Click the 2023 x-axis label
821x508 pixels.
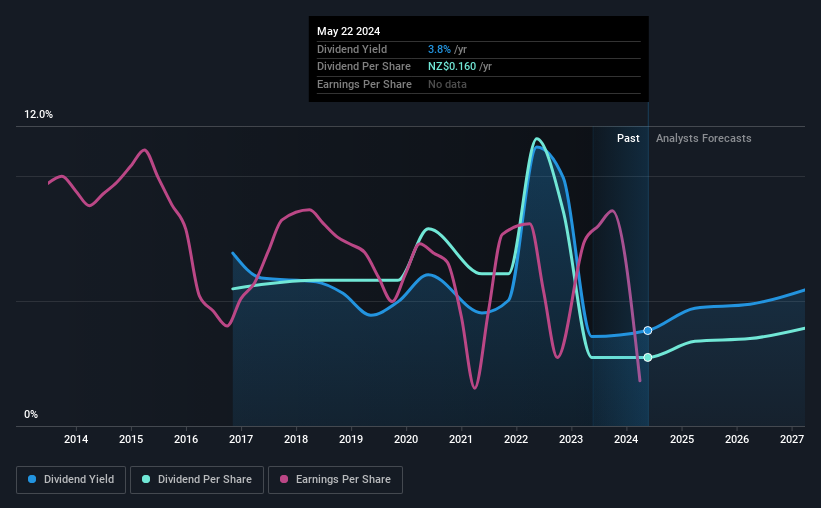click(571, 439)
